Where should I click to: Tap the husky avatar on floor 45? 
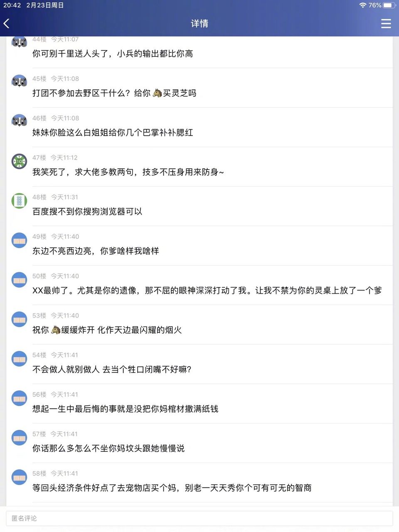point(19,81)
